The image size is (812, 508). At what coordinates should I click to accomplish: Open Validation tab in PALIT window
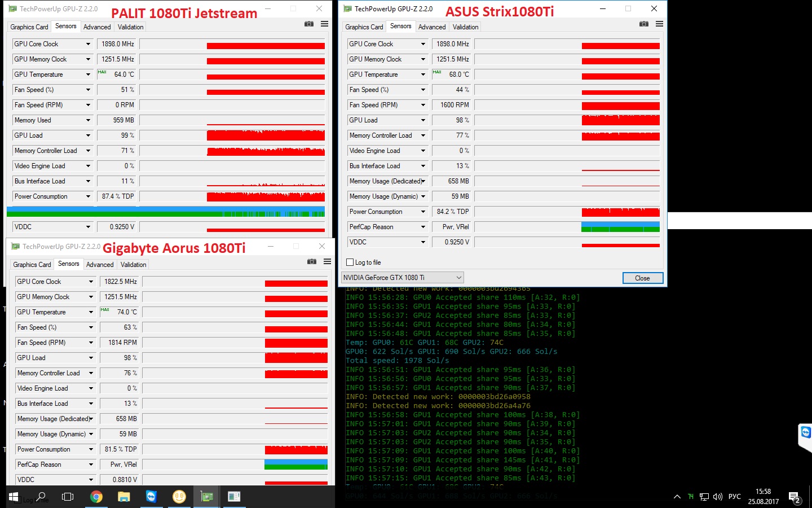point(131,27)
